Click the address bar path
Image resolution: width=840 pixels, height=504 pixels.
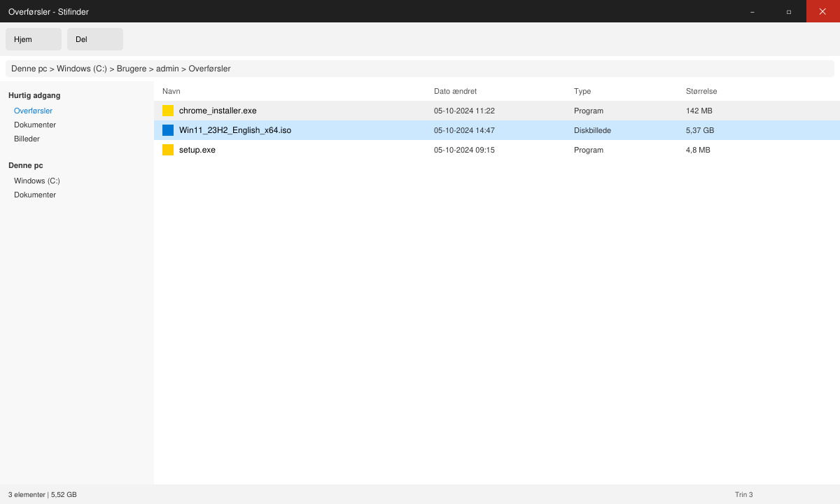pos(420,69)
